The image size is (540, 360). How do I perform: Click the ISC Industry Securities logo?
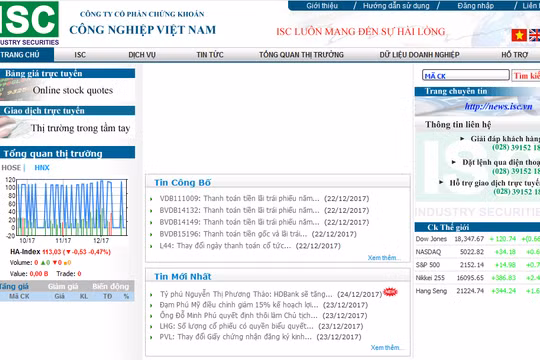[29, 23]
